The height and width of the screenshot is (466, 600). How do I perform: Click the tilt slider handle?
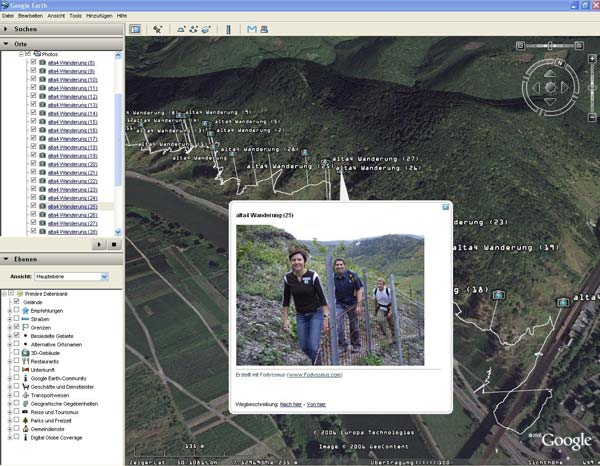(x=550, y=46)
